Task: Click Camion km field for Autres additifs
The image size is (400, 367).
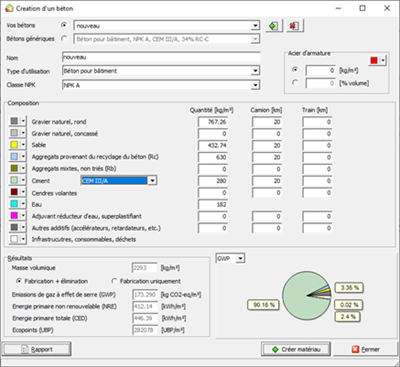Action: point(267,228)
